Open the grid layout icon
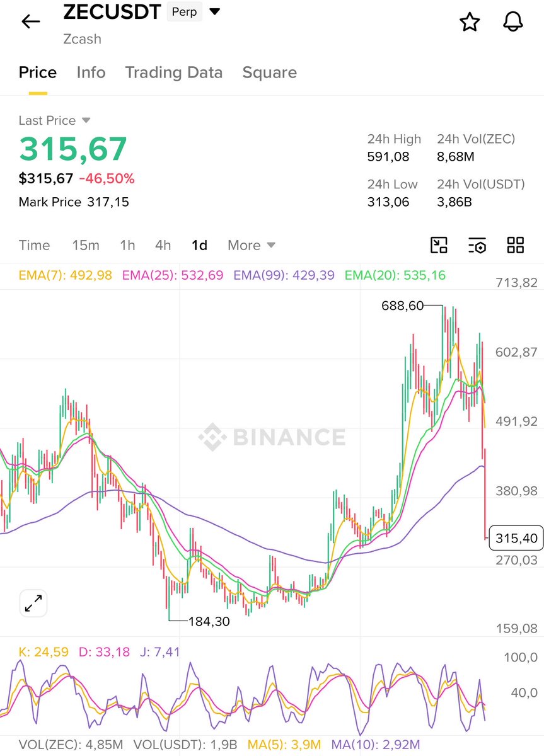 coord(516,245)
